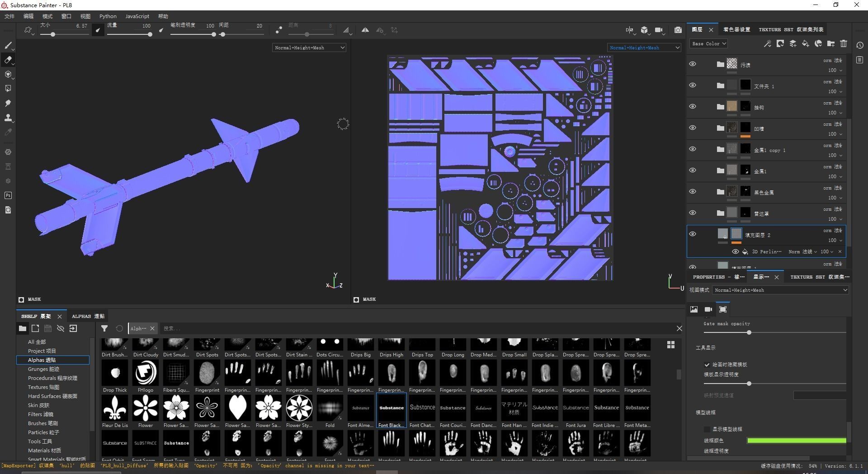Open opacity dropdown for 填充图层 2
868x474 pixels.
coord(835,240)
